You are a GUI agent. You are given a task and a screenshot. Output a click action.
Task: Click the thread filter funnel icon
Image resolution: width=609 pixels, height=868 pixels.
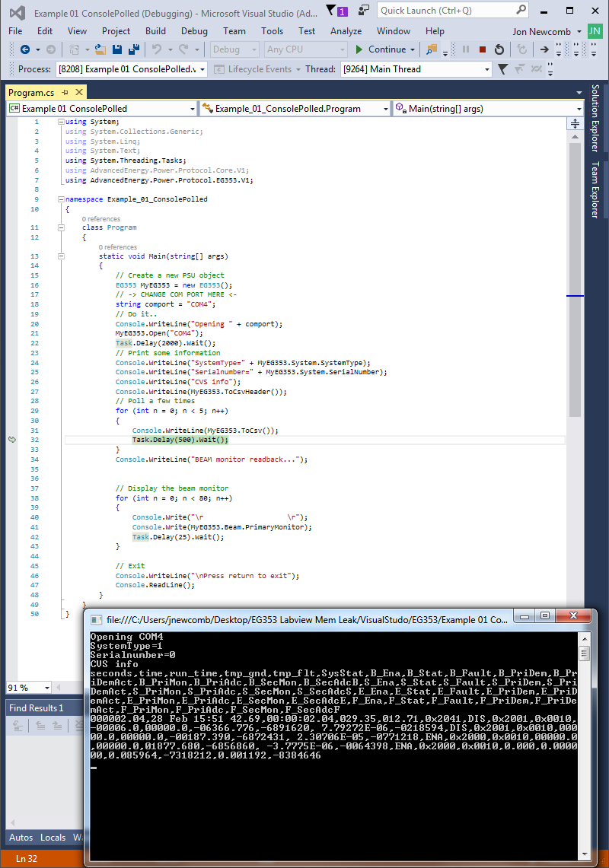pyautogui.click(x=502, y=69)
